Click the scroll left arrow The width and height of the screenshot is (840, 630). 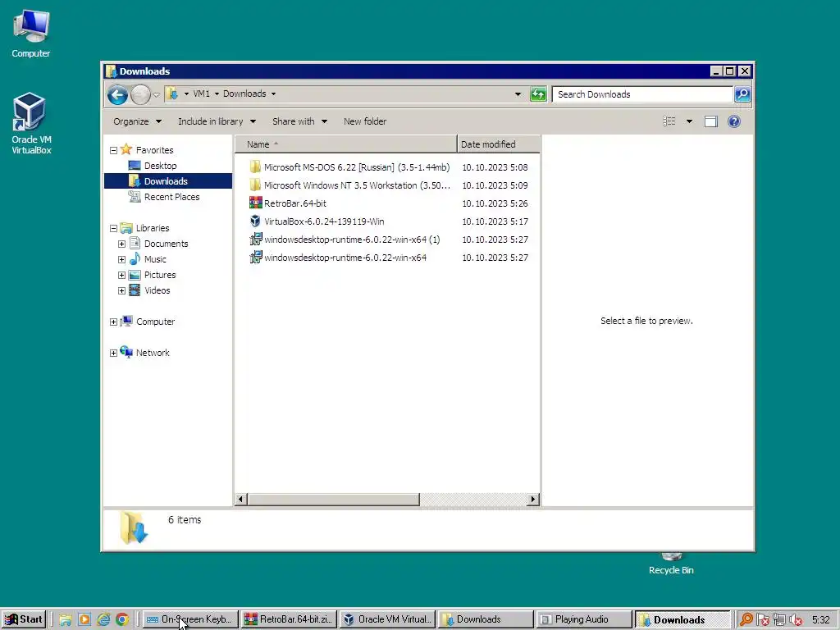point(240,500)
